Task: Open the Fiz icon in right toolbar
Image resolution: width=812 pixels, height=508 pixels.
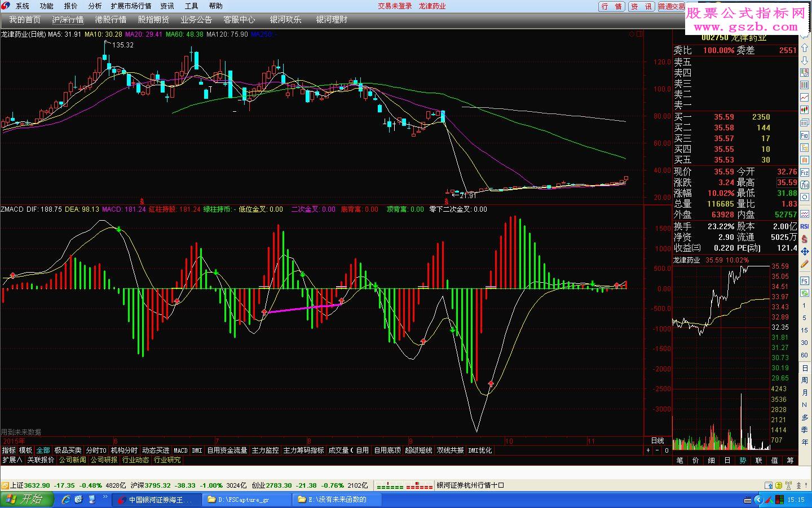Action: (x=805, y=172)
